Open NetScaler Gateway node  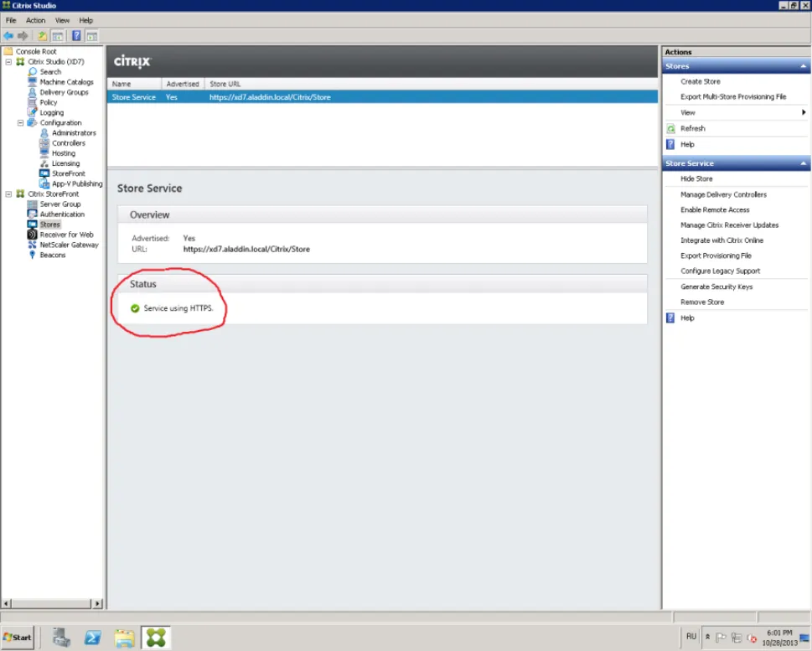70,245
